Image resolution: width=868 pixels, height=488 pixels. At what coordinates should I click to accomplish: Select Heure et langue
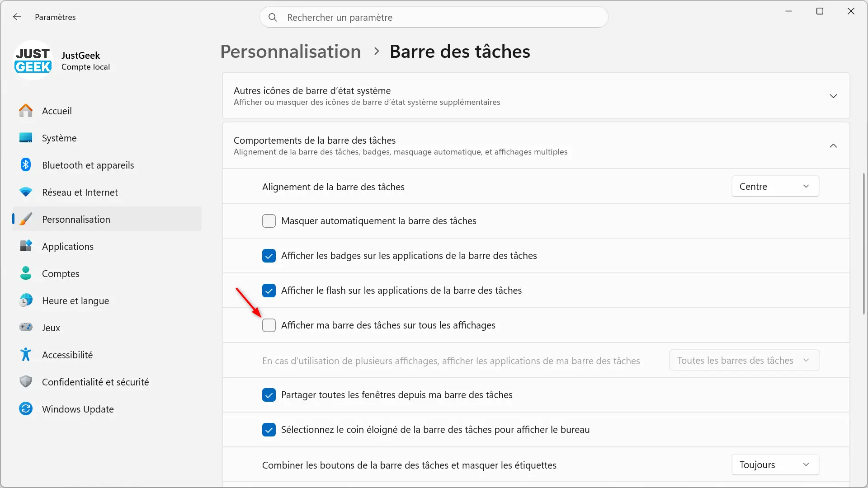tap(107, 300)
